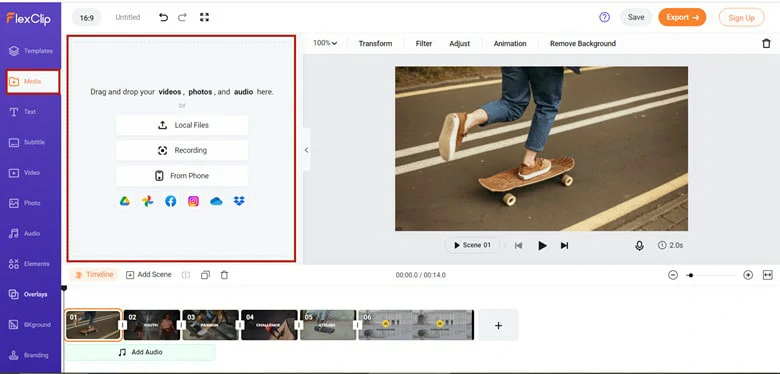780x374 pixels.
Task: Collapse the media side panel
Action: [306, 150]
